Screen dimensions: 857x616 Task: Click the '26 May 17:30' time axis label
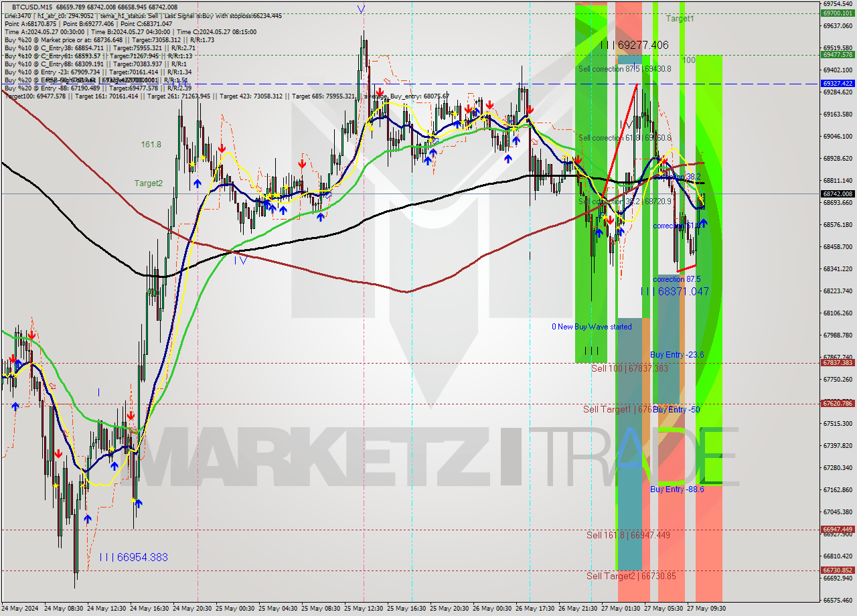(536, 609)
